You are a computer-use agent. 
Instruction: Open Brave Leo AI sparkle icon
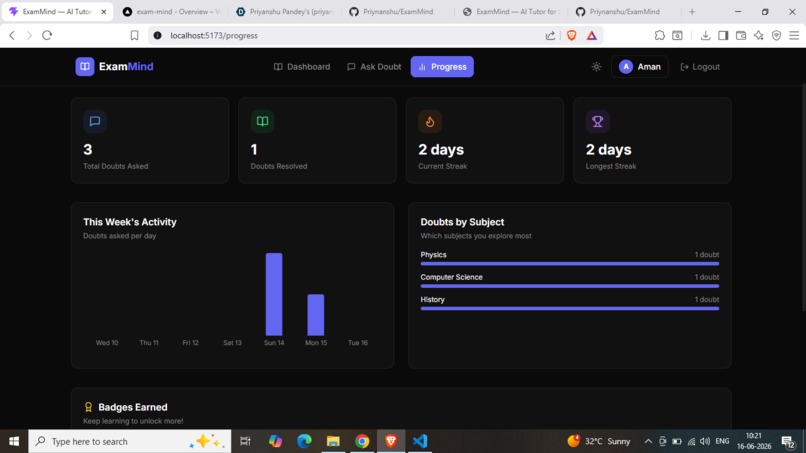pyautogui.click(x=759, y=35)
